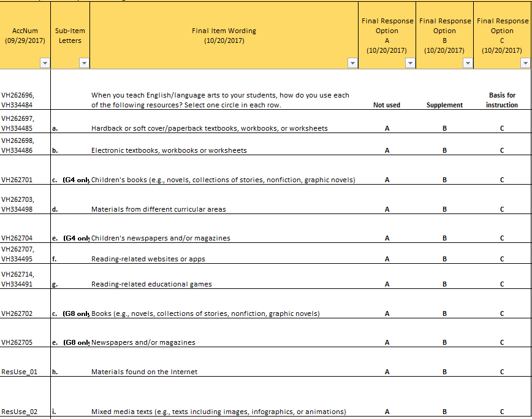
Task: Click the cell containing ResUse_01
Action: click(x=20, y=372)
